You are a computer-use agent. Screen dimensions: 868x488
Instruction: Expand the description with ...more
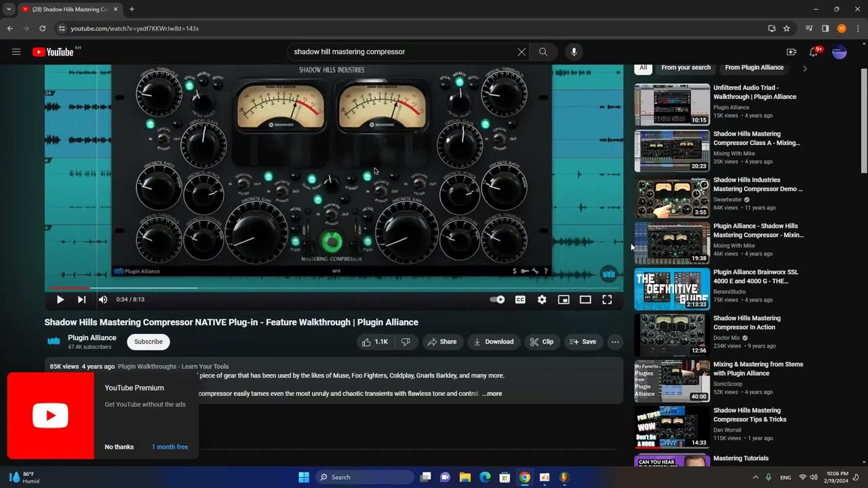click(x=492, y=394)
